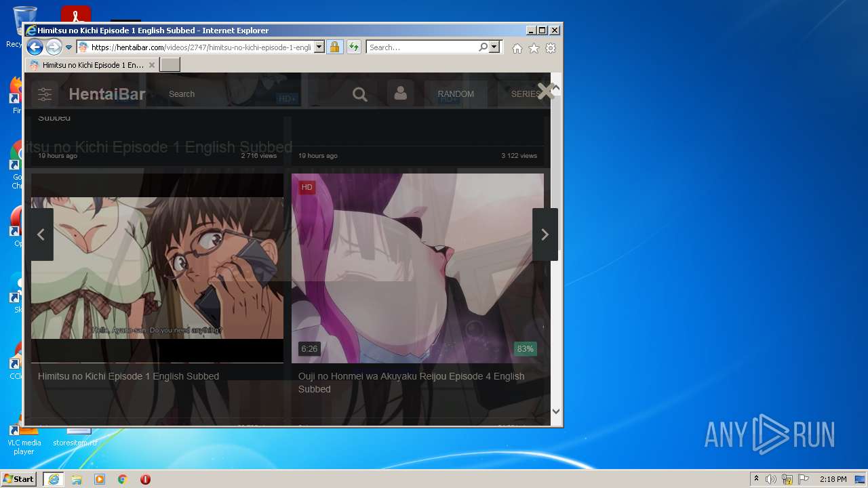Expand the IE search provider dropdown
The height and width of the screenshot is (488, 868).
coord(494,47)
